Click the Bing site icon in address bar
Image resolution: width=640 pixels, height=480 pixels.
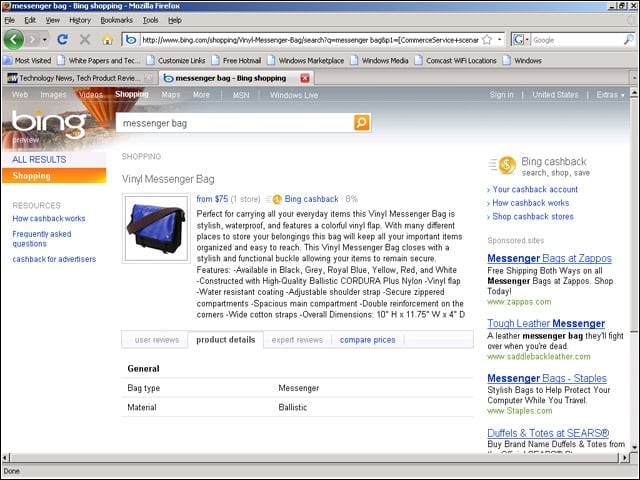(x=131, y=40)
